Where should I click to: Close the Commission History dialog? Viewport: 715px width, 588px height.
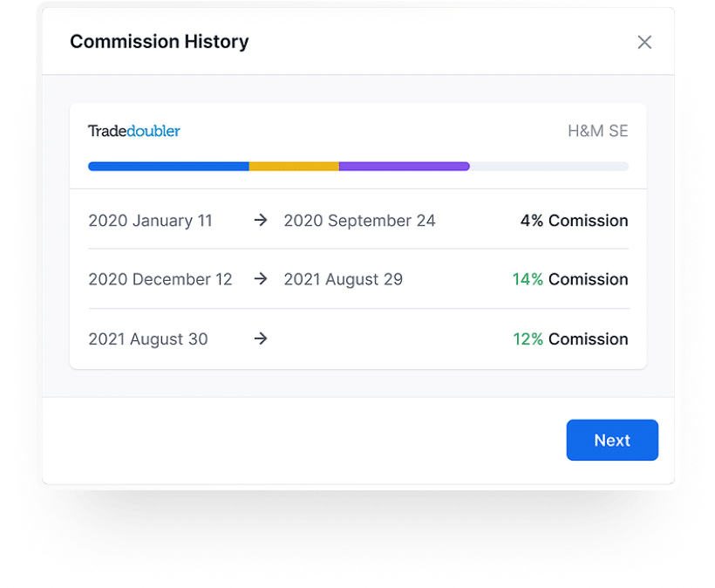[644, 42]
